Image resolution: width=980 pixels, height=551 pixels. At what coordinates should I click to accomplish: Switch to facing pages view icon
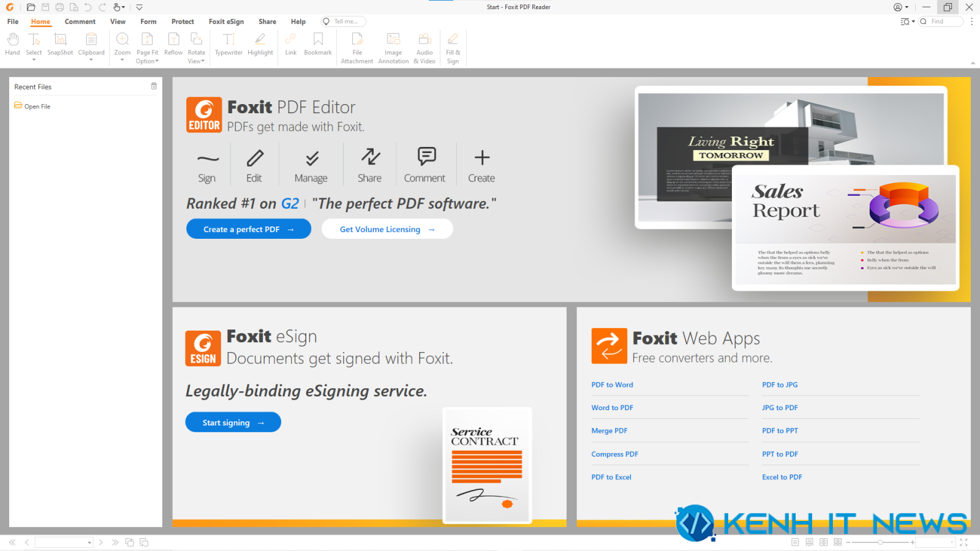pyautogui.click(x=823, y=542)
